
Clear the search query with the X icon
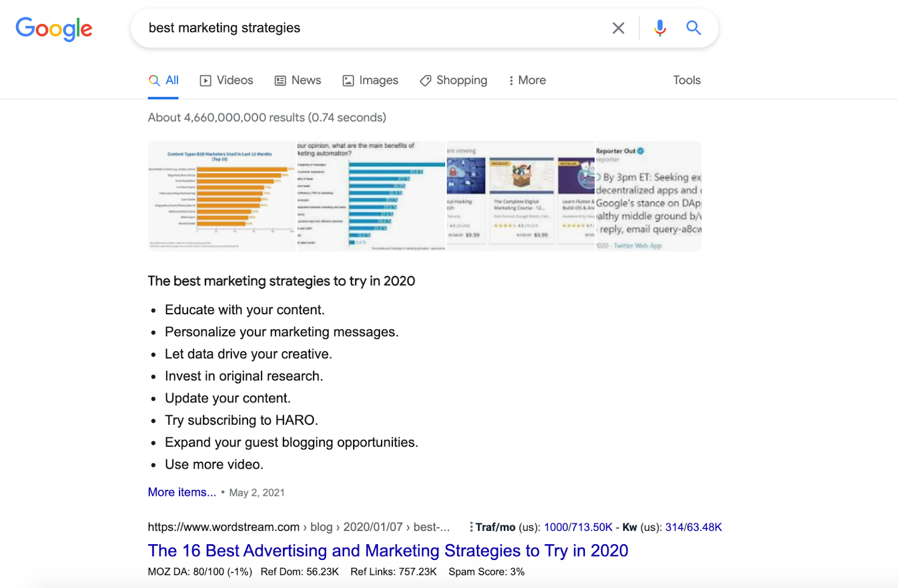pos(618,27)
